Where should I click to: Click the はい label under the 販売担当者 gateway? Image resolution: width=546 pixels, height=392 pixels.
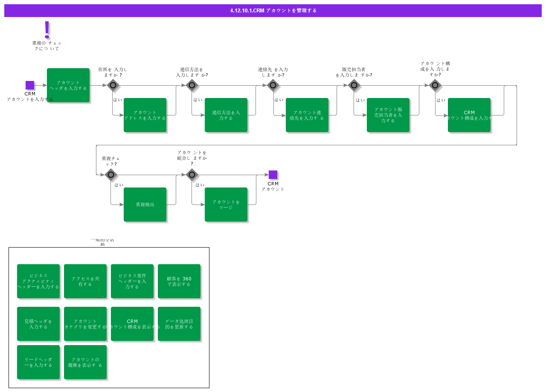click(x=360, y=100)
